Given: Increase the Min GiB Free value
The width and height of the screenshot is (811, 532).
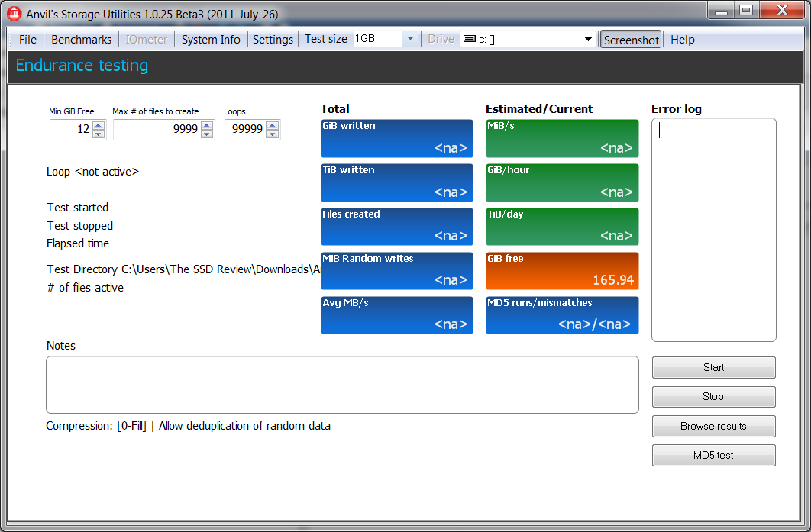Looking at the screenshot, I should (99, 125).
